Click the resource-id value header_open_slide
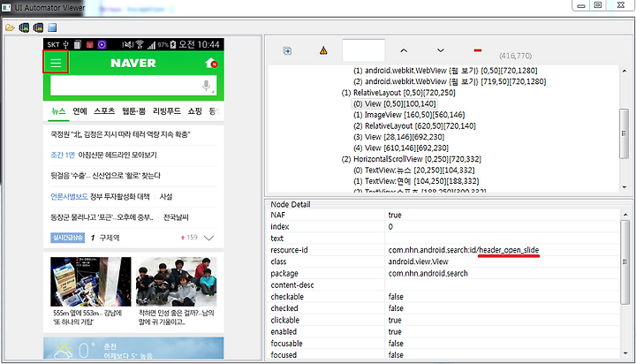The width and height of the screenshot is (636, 364). tap(509, 250)
